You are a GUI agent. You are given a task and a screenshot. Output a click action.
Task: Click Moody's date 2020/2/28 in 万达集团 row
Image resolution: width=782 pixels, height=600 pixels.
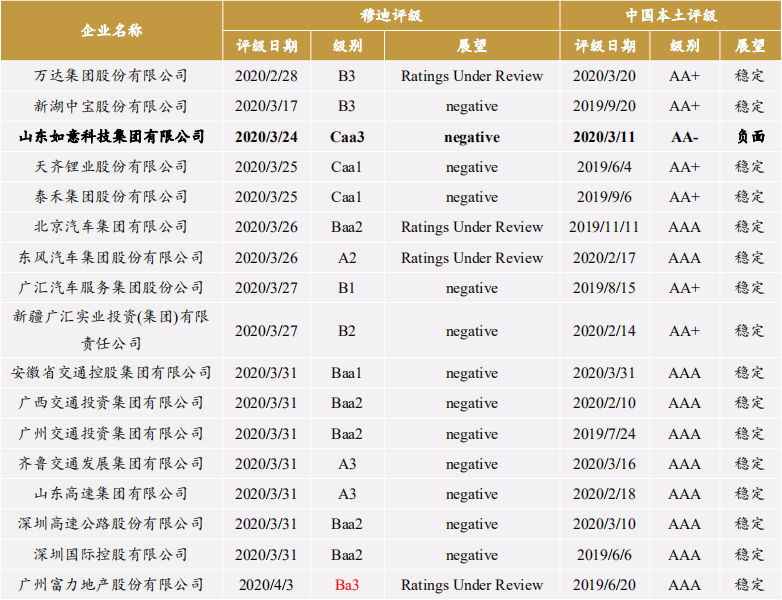pos(266,76)
